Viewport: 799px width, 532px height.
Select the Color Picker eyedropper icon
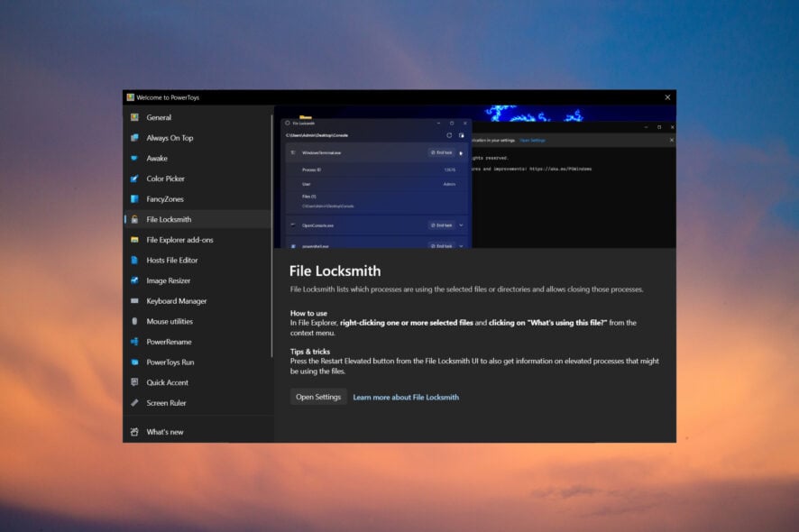[134, 179]
